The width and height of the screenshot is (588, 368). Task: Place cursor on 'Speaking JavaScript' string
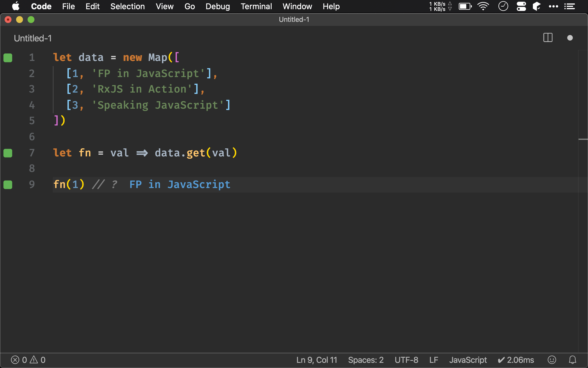click(x=158, y=105)
